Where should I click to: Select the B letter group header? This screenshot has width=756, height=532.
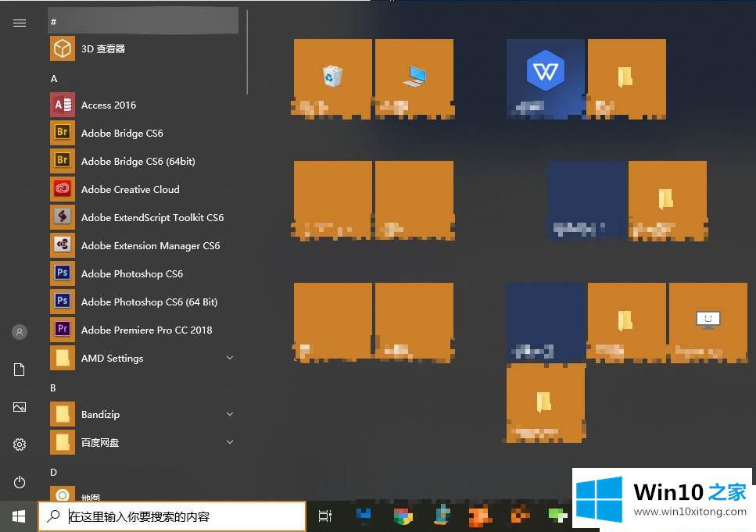pyautogui.click(x=53, y=388)
